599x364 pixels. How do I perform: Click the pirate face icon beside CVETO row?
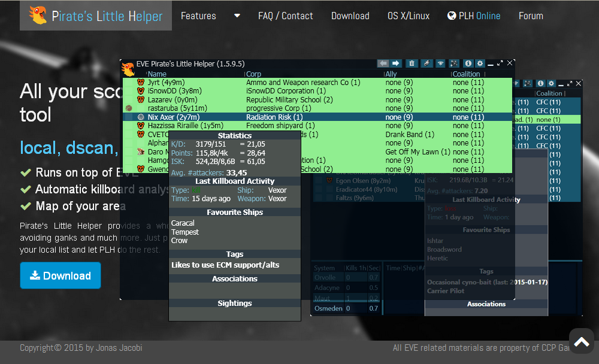[141, 135]
